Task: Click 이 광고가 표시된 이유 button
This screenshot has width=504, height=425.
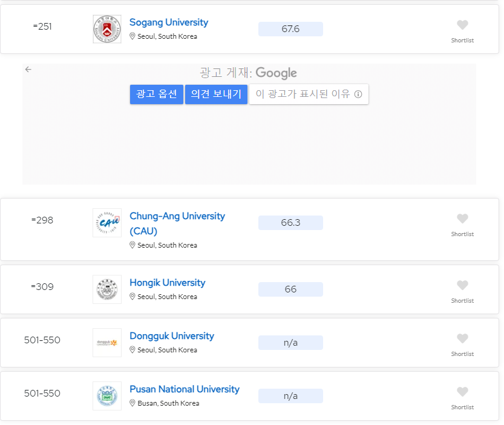Action: pyautogui.click(x=309, y=94)
